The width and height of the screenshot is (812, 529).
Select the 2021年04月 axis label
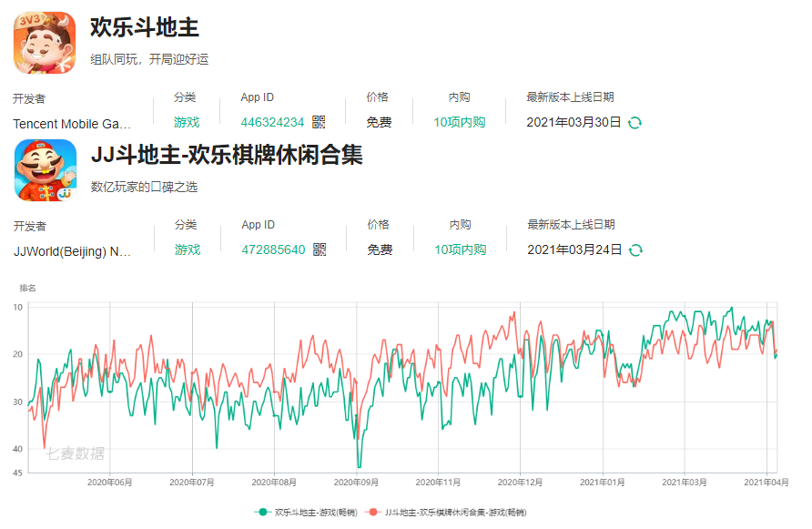tap(766, 483)
